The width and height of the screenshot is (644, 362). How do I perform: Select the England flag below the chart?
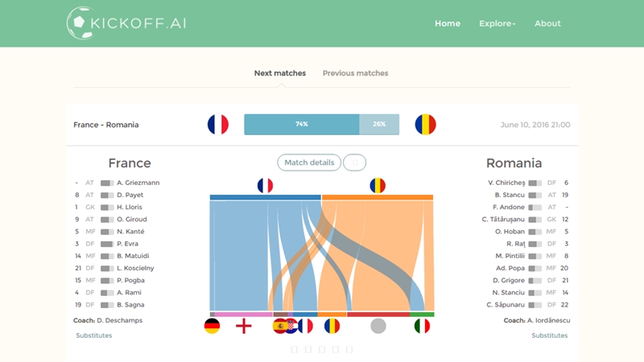244,326
